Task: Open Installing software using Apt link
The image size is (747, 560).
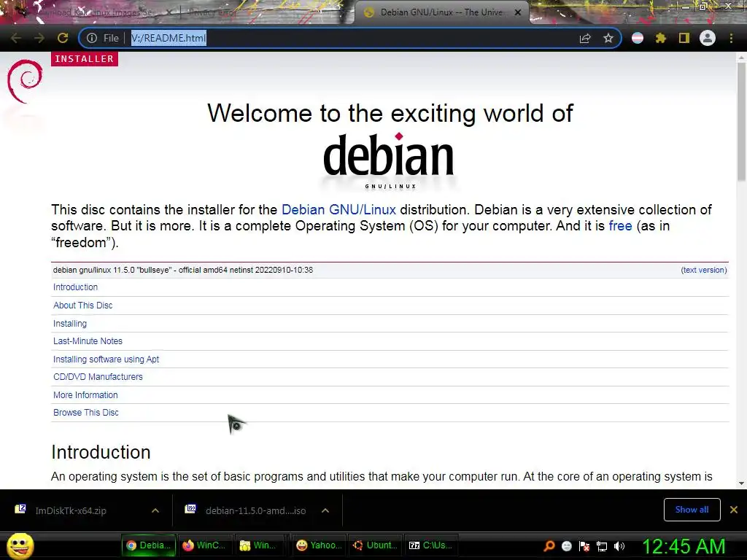Action: 107,359
